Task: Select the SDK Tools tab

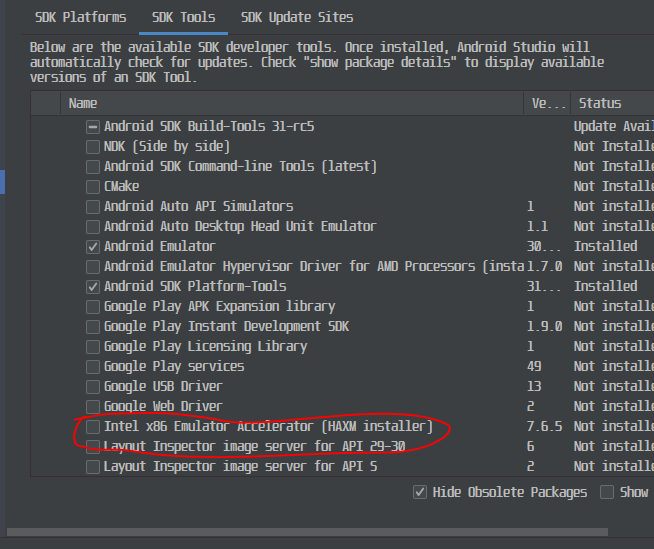Action: click(x=184, y=17)
